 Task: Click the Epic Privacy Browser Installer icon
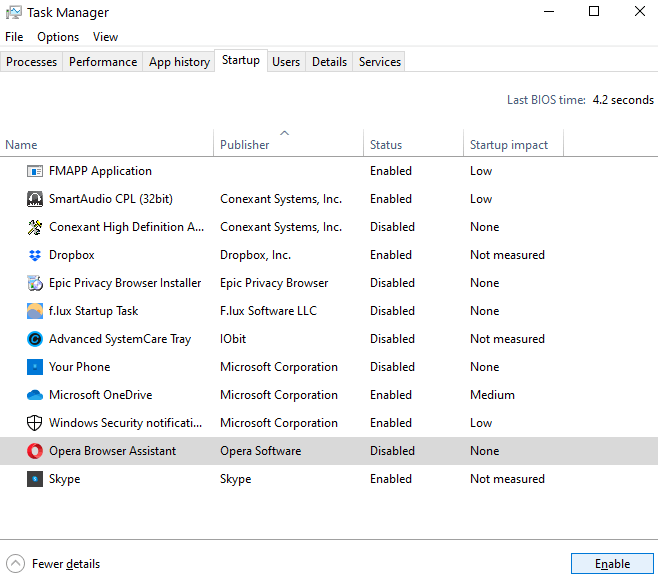click(35, 283)
